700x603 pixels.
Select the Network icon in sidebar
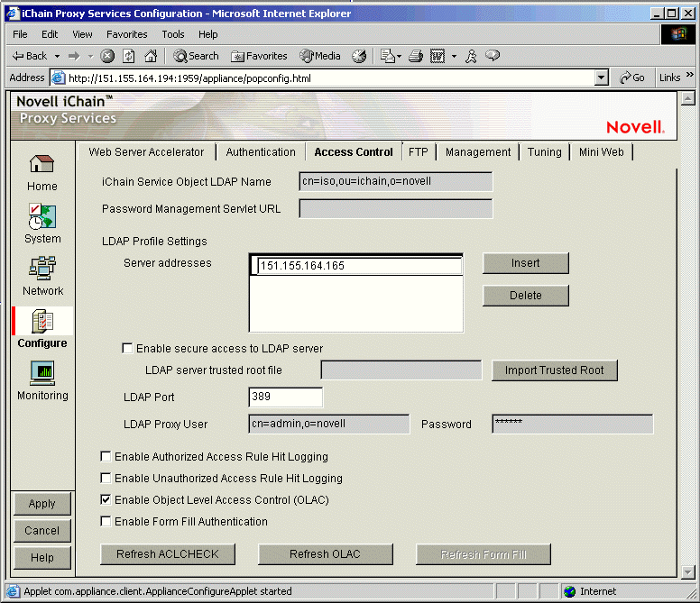click(42, 270)
